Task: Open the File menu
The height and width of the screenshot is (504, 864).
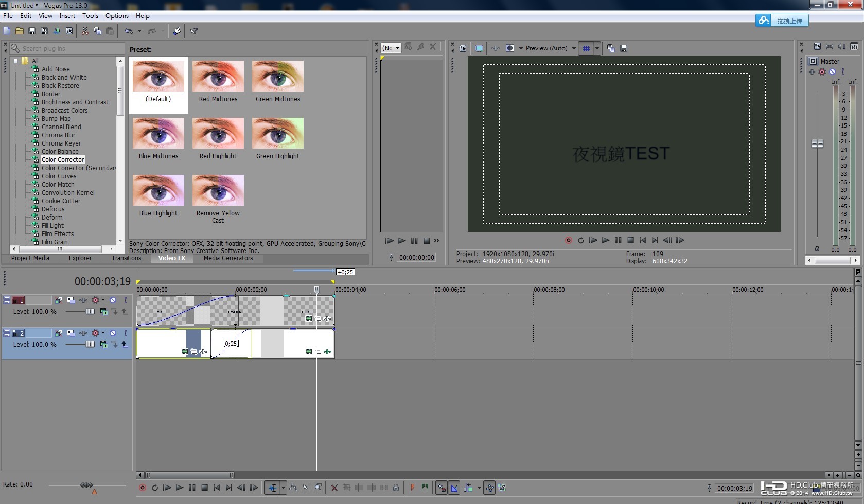Action: [8, 16]
